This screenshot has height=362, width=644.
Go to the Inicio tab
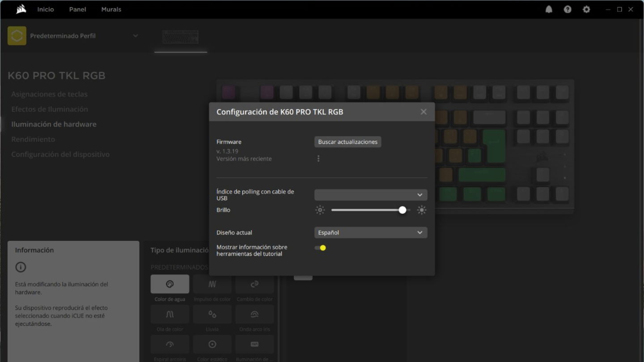coord(46,9)
